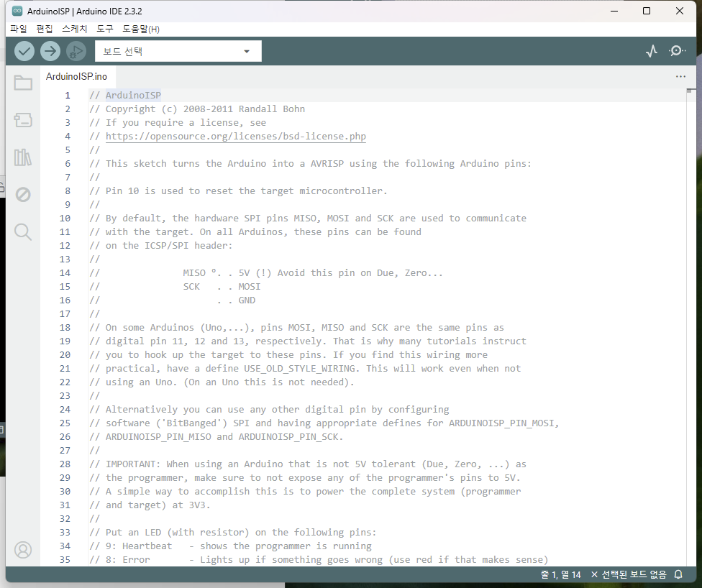Toggle notifications bell in status bar
The height and width of the screenshot is (588, 702).
click(x=678, y=574)
